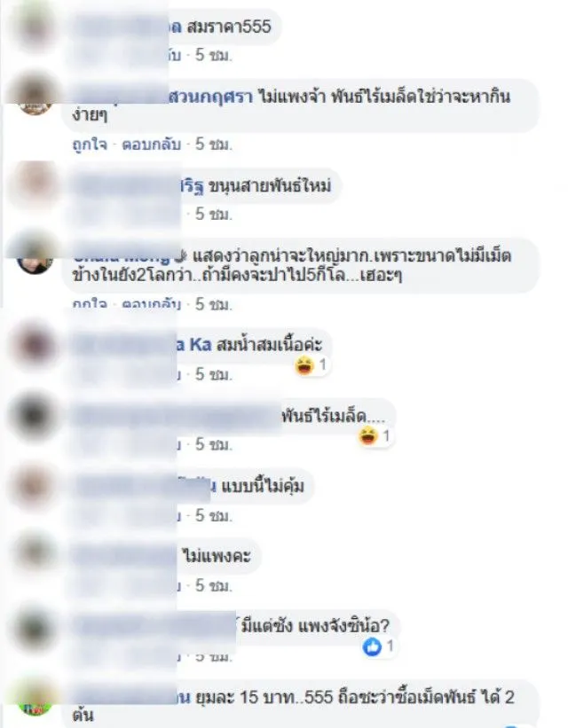
Task: Click laughing reaction on สมน้ำสมเนื้อค่ะ comment
Action: (305, 366)
